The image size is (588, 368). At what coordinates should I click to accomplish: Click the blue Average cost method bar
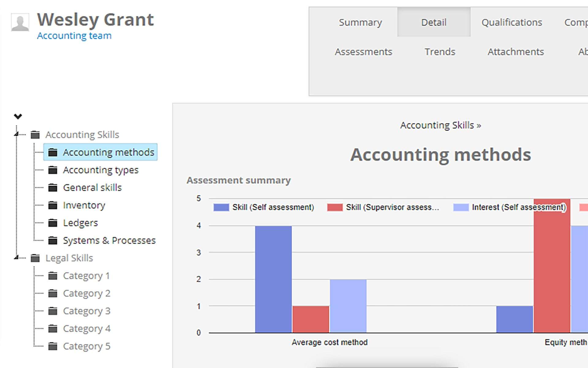click(x=273, y=279)
